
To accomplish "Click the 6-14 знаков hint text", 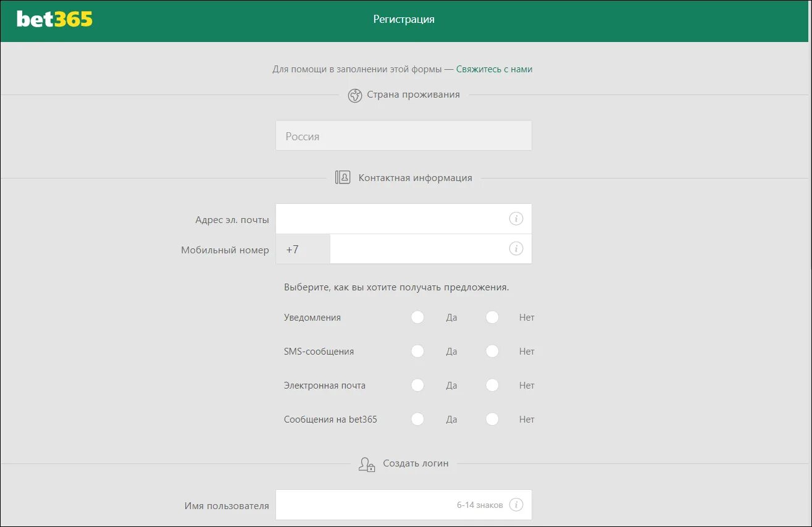I will (x=480, y=505).
